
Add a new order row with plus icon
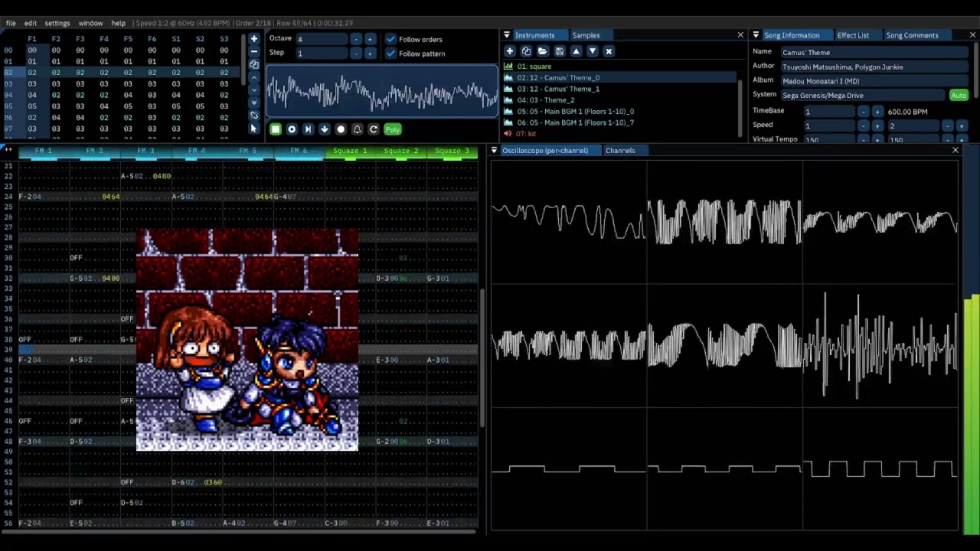click(254, 39)
